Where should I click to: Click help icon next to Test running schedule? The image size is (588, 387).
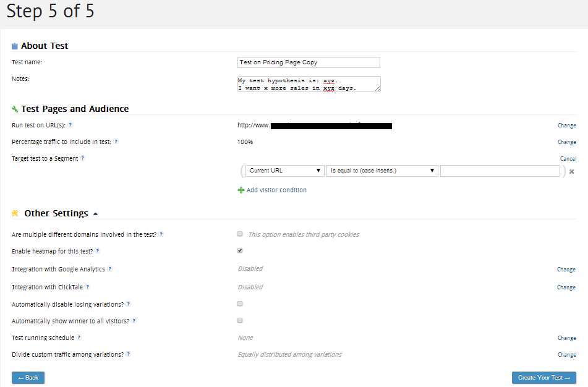[79, 338]
